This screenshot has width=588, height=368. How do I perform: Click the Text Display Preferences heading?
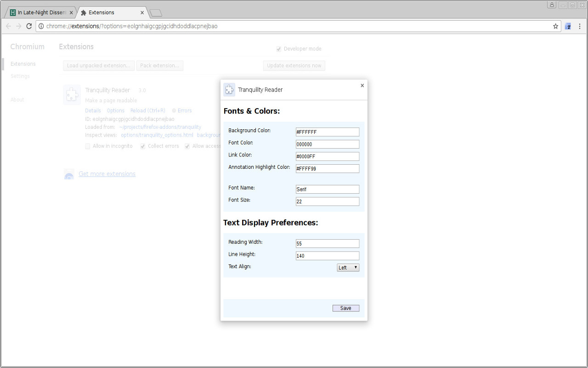pos(271,223)
